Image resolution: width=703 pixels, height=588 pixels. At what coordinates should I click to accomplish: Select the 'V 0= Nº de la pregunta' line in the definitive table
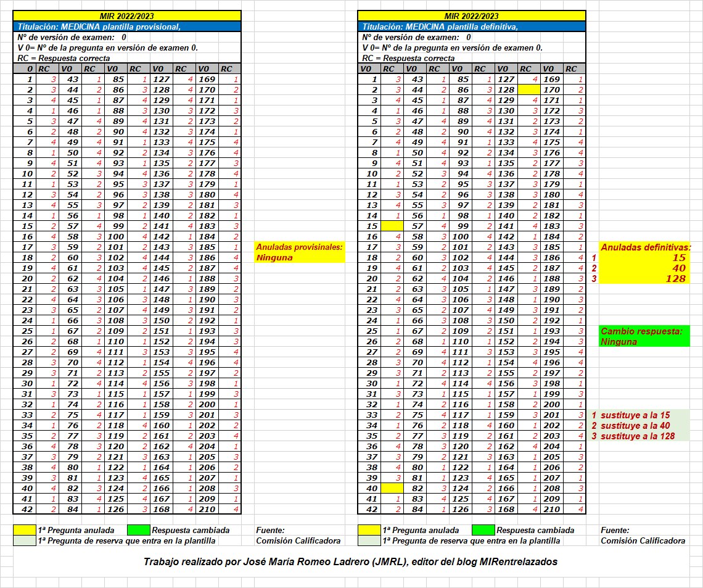pos(453,48)
